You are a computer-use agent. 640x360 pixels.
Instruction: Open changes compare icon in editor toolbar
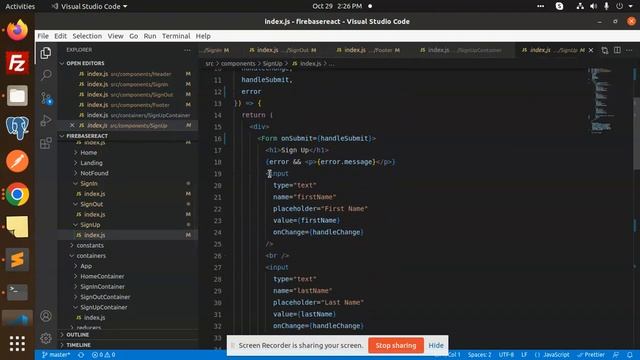(x=604, y=50)
